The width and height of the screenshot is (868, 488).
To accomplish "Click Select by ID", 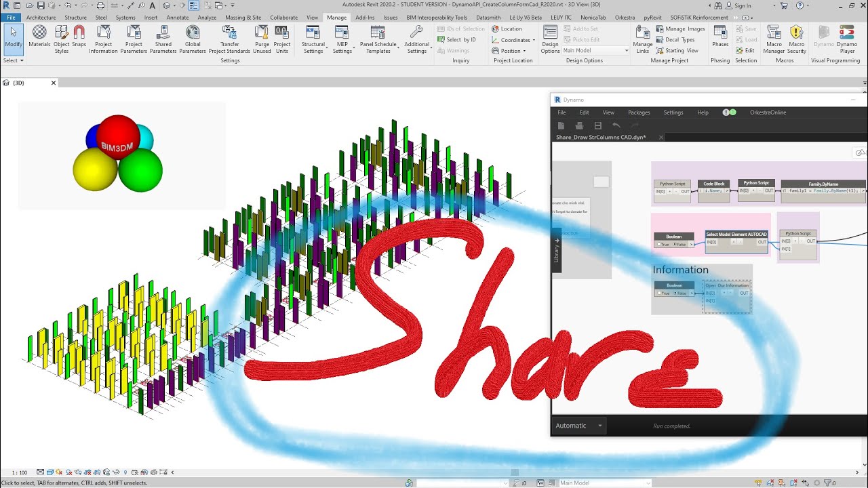I will (456, 39).
